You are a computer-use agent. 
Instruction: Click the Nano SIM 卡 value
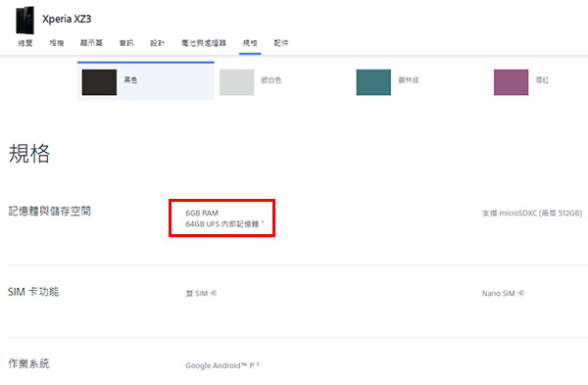click(504, 293)
